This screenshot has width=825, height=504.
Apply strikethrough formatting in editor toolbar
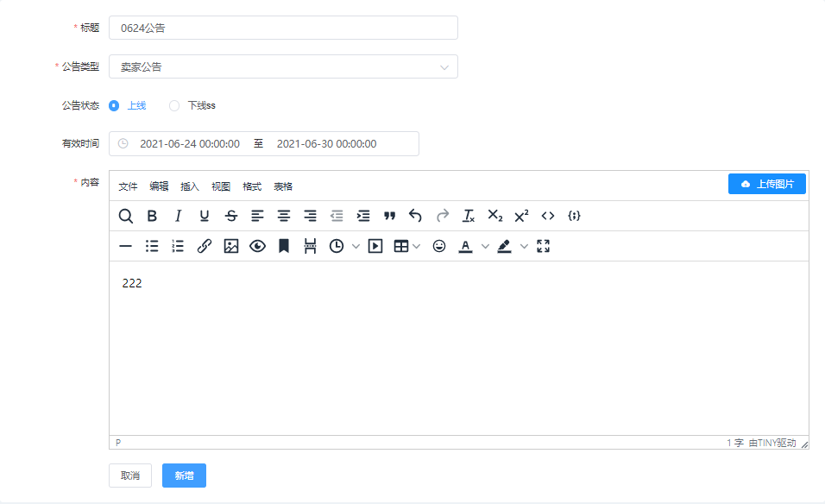[230, 216]
